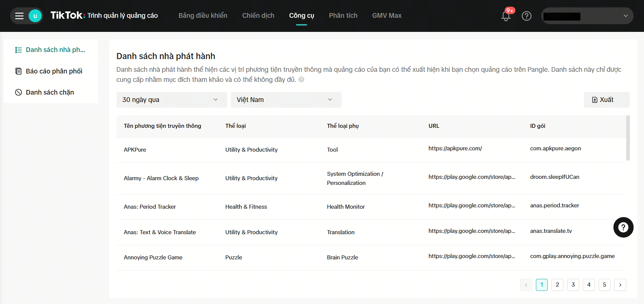
Task: Select Danh sách nhà phát hành sidebar item
Action: point(51,50)
